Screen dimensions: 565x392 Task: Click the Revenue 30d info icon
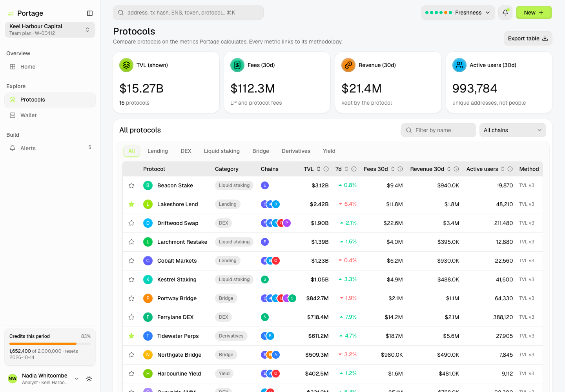tap(456, 169)
